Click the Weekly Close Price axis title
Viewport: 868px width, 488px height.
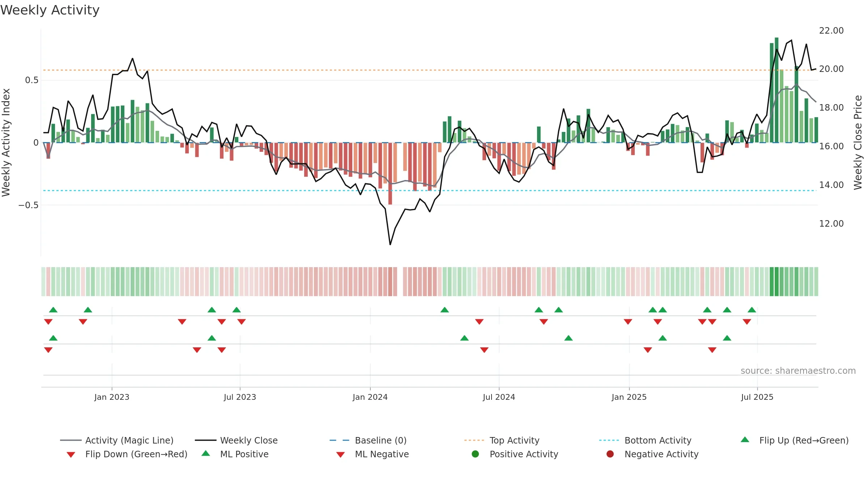coord(858,142)
